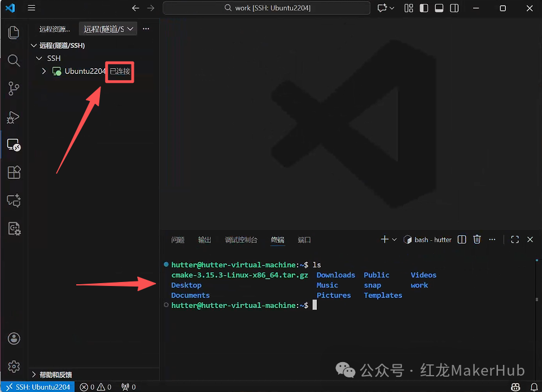Open the Source Control view
This screenshot has height=392, width=542.
pyautogui.click(x=14, y=89)
